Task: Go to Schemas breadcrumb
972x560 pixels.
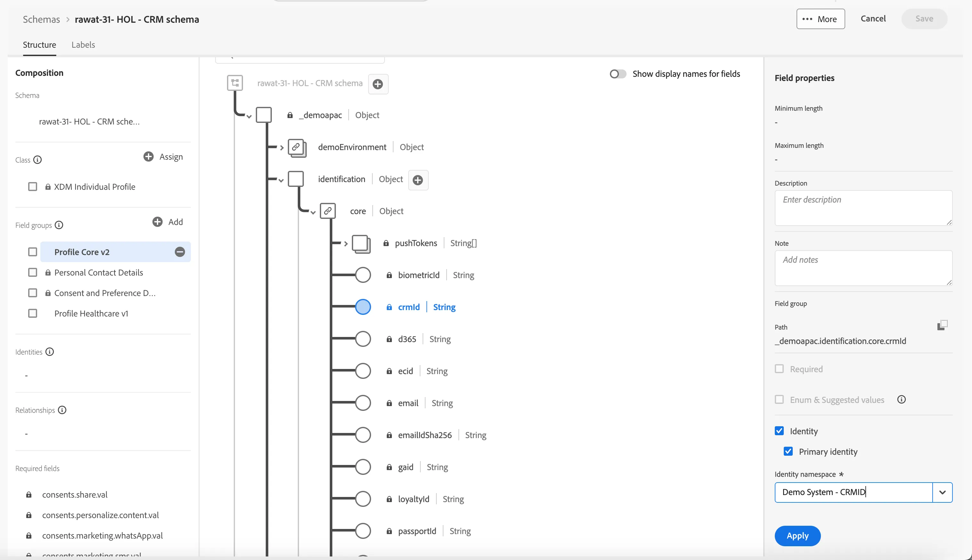Action: click(41, 19)
